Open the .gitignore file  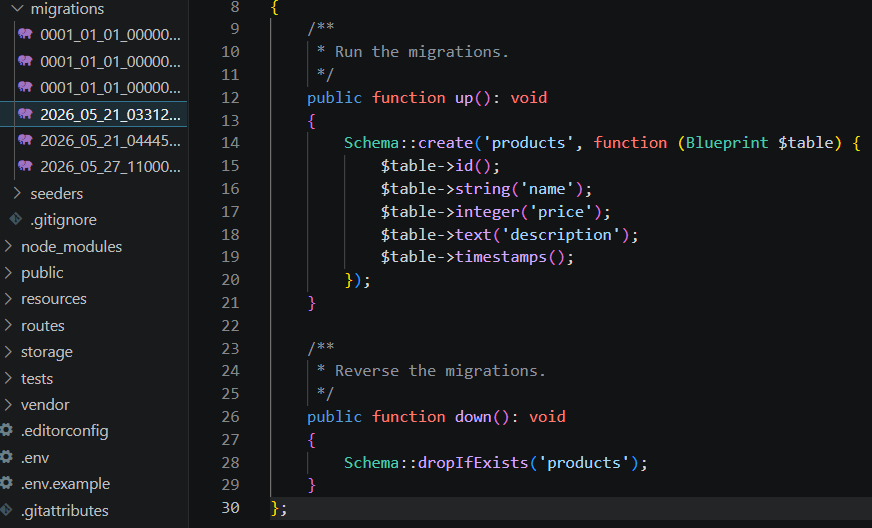click(x=63, y=220)
